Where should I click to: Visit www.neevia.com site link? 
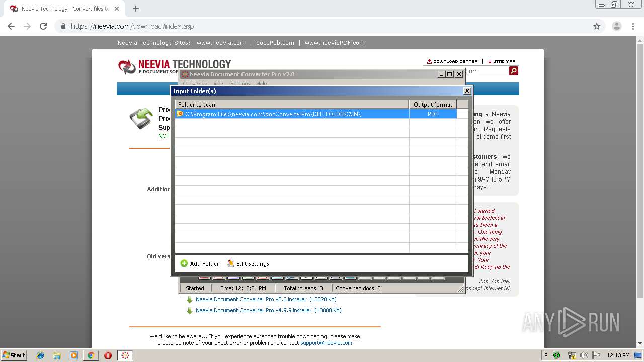tap(221, 43)
